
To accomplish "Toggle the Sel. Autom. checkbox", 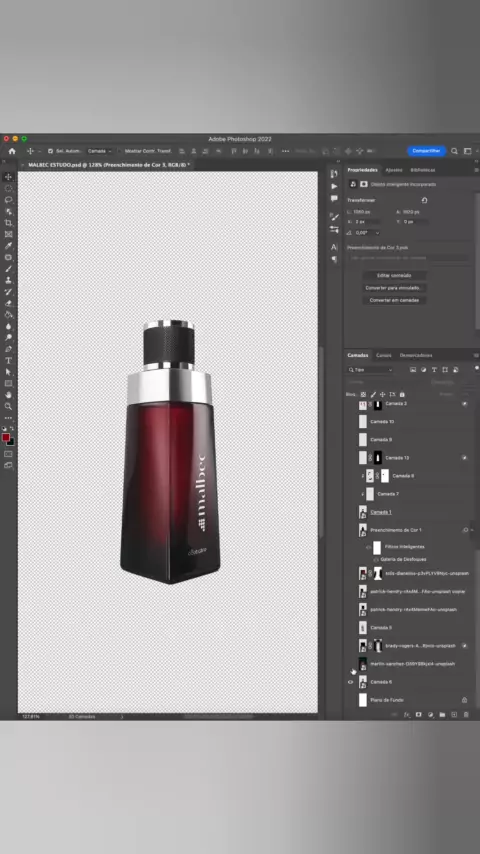I will click(x=51, y=151).
